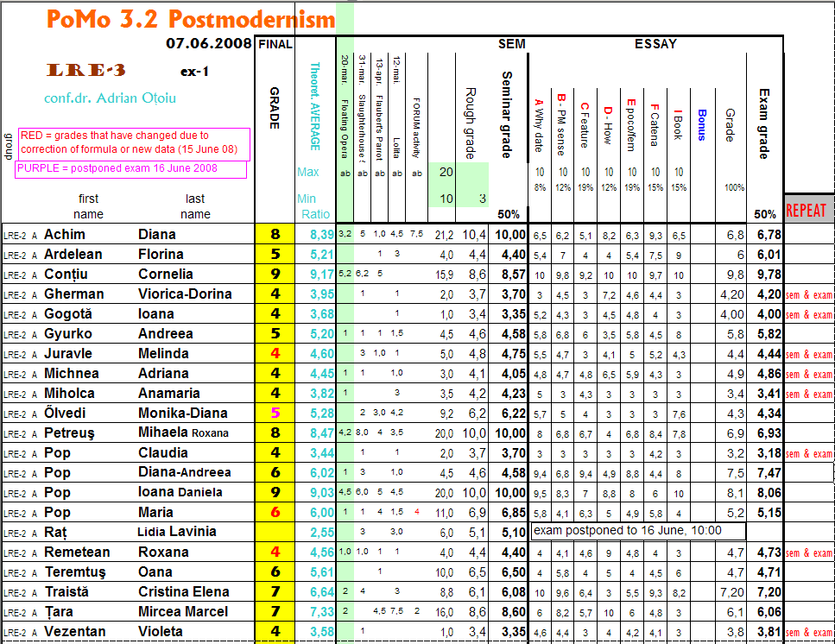This screenshot has width=835, height=644.
Task: Select Pop Maria's red final grade 6
Action: 275,513
